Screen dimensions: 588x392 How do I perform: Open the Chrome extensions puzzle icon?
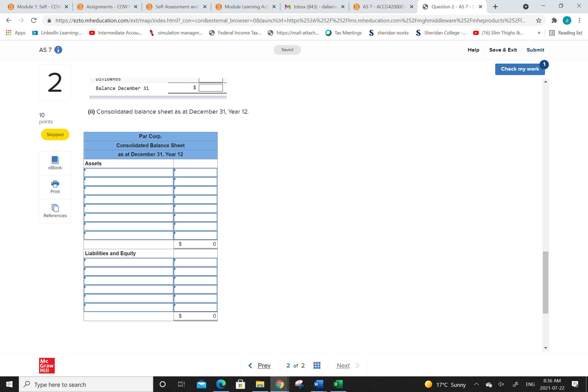coord(554,20)
